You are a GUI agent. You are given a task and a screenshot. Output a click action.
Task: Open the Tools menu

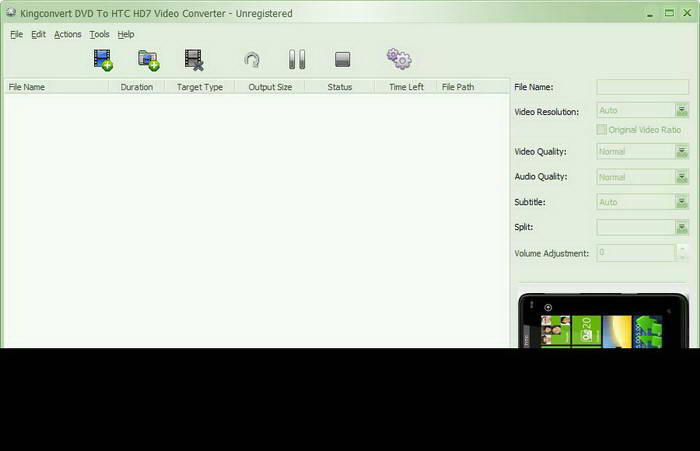[99, 34]
